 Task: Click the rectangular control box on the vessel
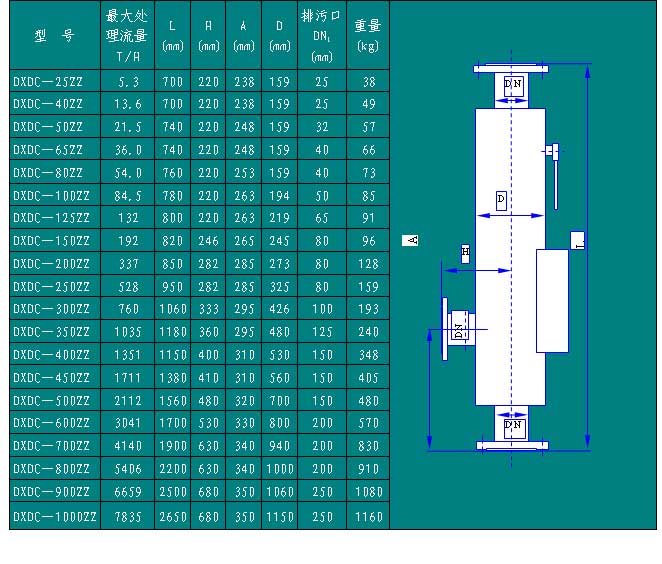click(x=552, y=300)
